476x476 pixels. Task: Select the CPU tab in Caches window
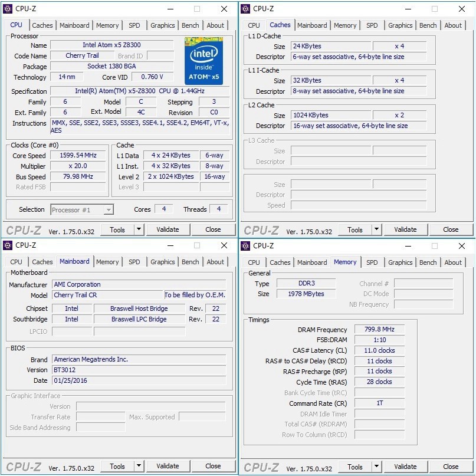[254, 25]
